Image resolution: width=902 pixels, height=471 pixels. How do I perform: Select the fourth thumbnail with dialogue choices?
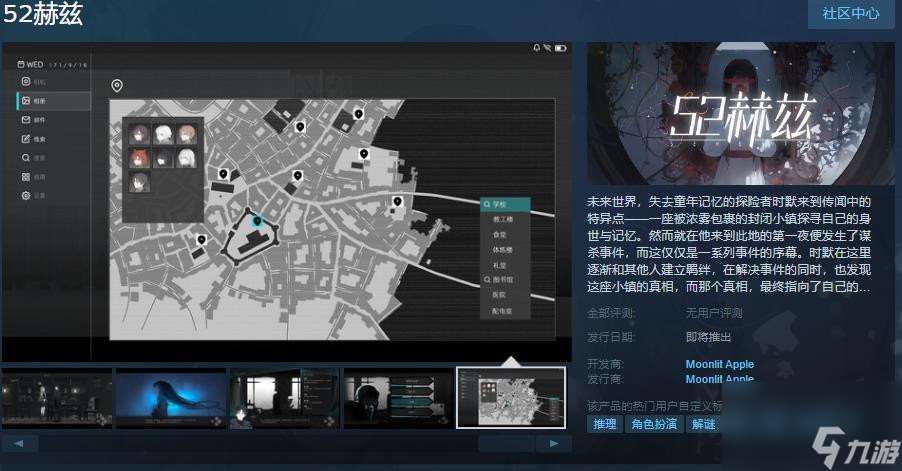point(398,398)
